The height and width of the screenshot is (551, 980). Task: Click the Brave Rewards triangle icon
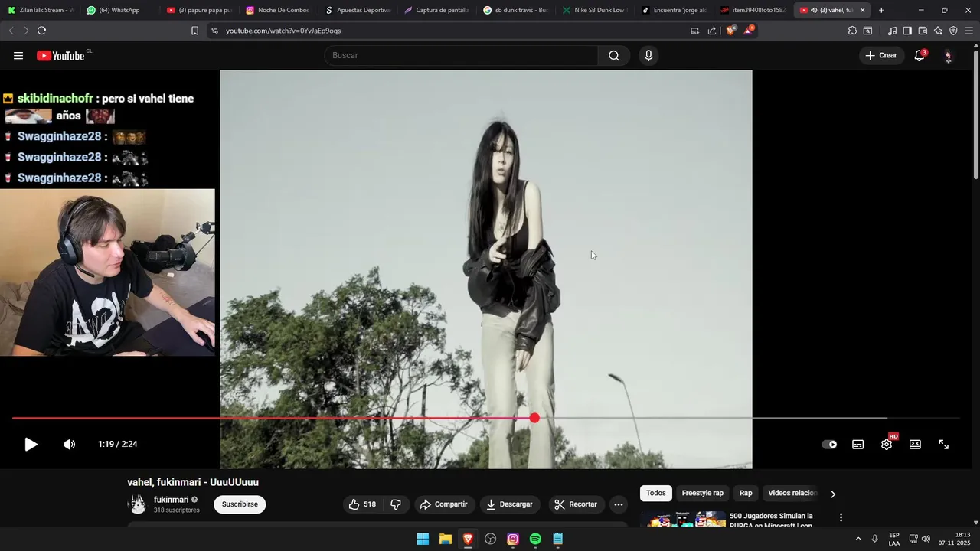tap(749, 31)
